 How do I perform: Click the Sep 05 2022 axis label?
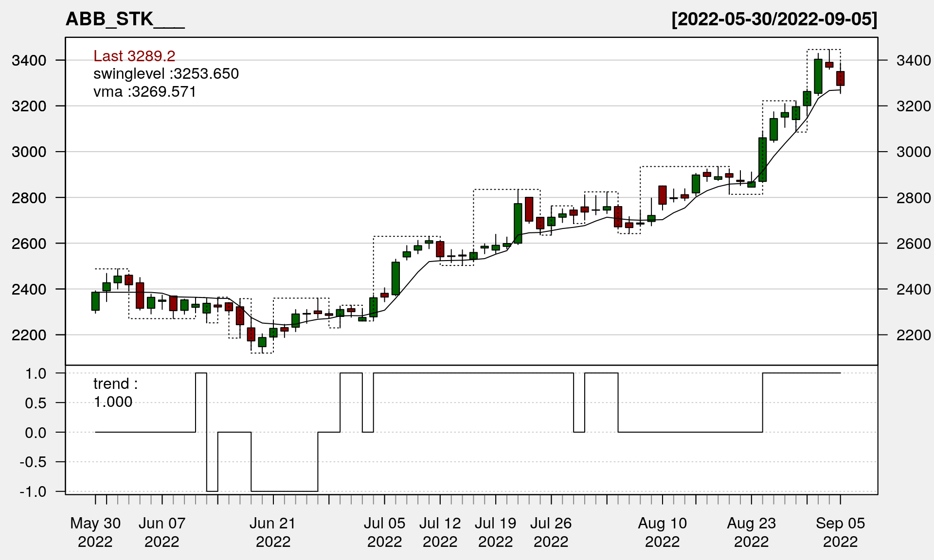840,532
